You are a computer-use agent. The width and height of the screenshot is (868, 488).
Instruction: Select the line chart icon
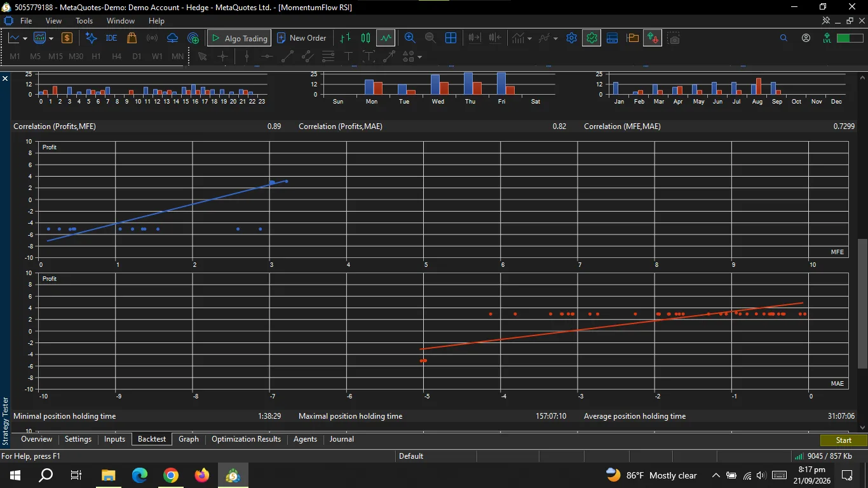pos(386,38)
